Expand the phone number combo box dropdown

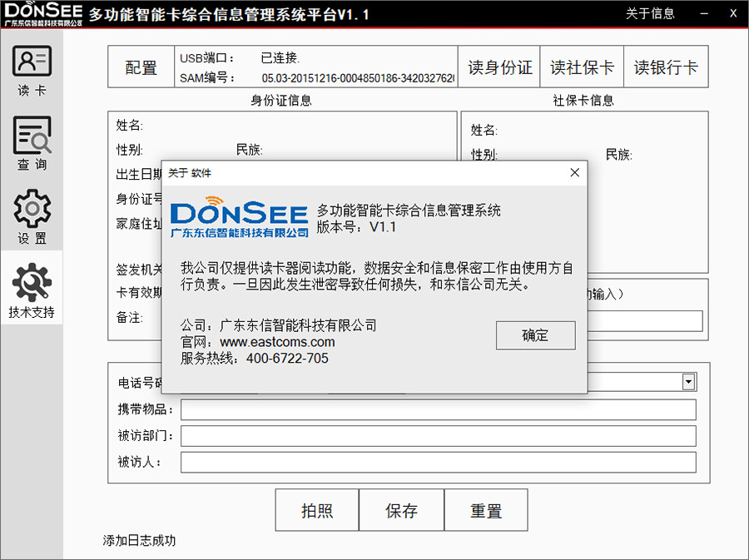coord(688,381)
